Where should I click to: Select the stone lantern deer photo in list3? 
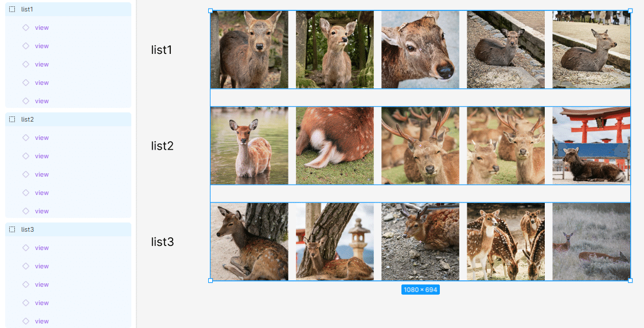[x=335, y=242]
